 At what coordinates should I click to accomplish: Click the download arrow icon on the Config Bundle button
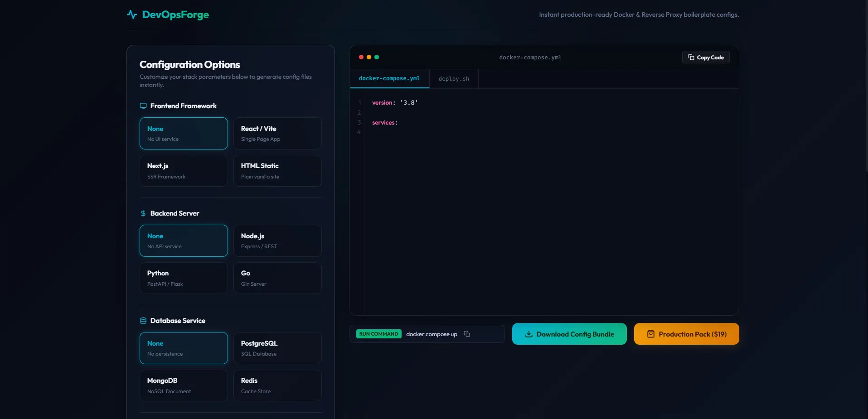coord(529,334)
